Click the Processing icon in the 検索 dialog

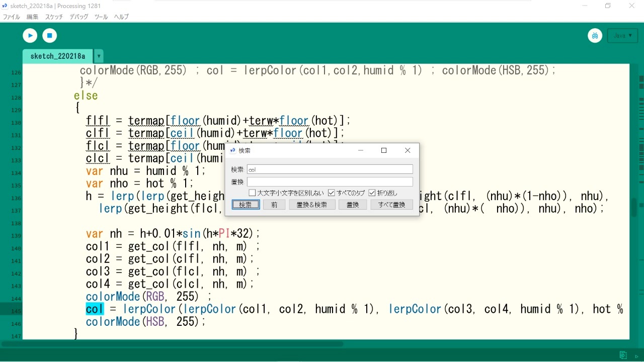tap(232, 150)
